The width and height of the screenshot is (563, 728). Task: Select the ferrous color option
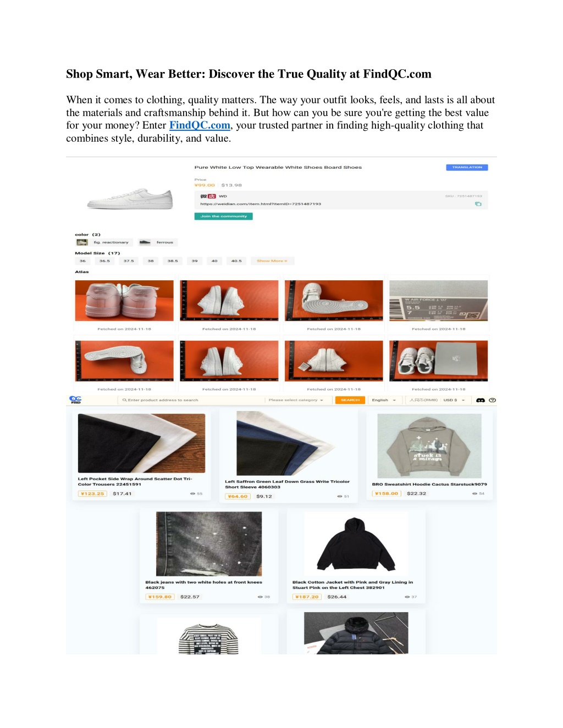[x=157, y=242]
